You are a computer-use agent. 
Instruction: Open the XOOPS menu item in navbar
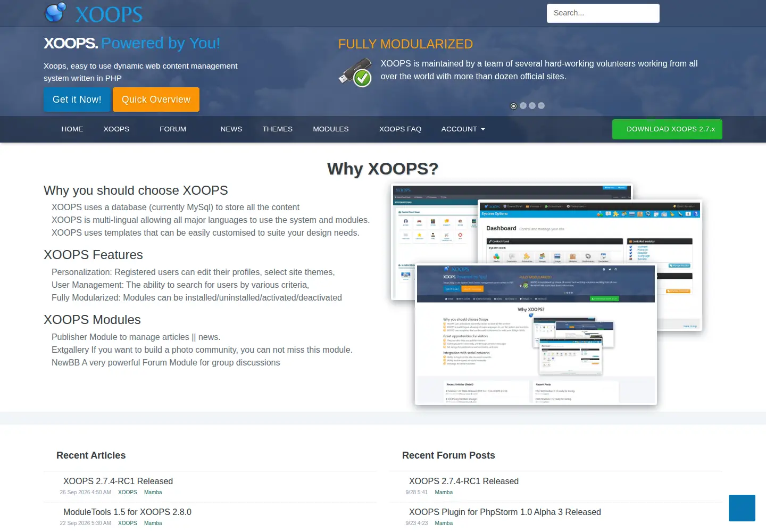pyautogui.click(x=116, y=129)
